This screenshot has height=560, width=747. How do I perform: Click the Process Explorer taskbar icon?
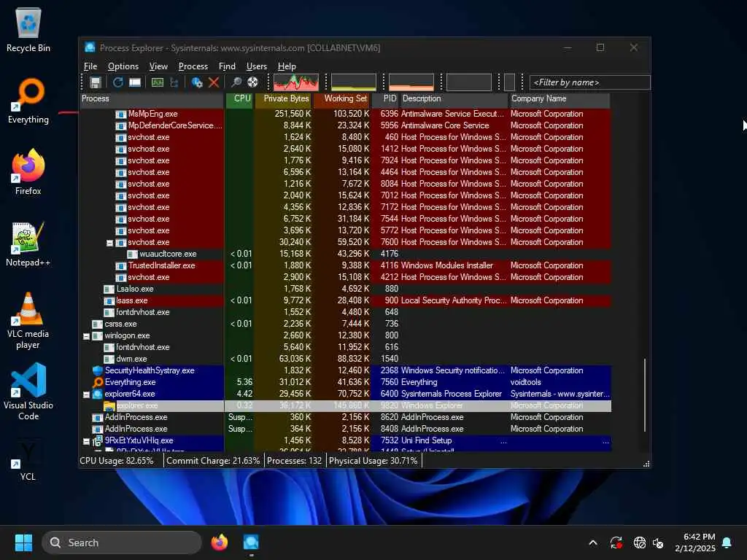coord(251,542)
